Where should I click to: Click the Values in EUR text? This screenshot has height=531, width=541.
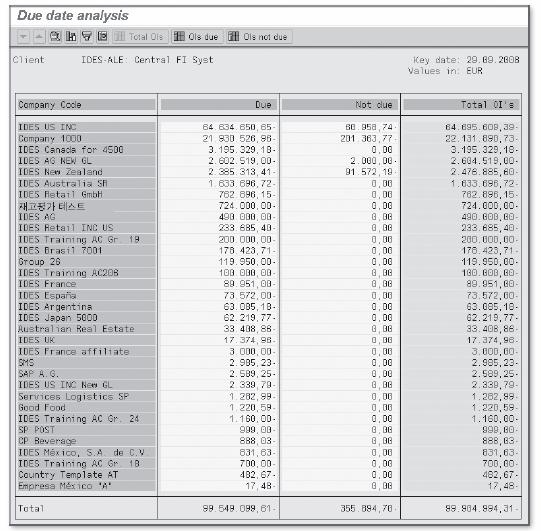coord(445,71)
